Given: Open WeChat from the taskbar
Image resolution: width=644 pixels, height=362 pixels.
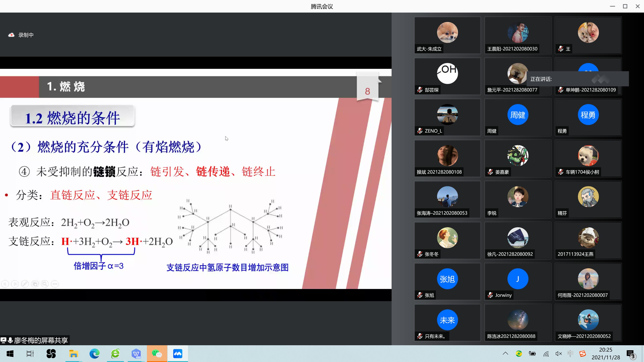Looking at the screenshot, I should click(157, 353).
